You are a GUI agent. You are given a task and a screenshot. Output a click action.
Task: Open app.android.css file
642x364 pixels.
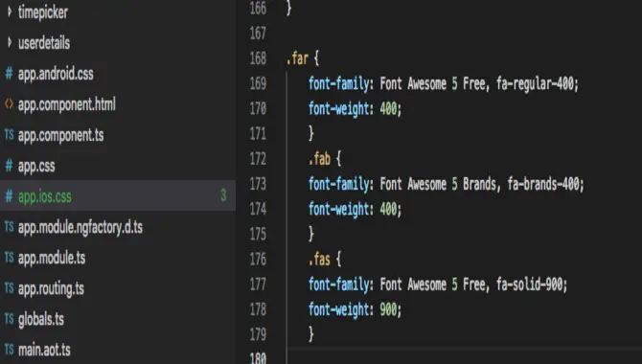coord(56,74)
